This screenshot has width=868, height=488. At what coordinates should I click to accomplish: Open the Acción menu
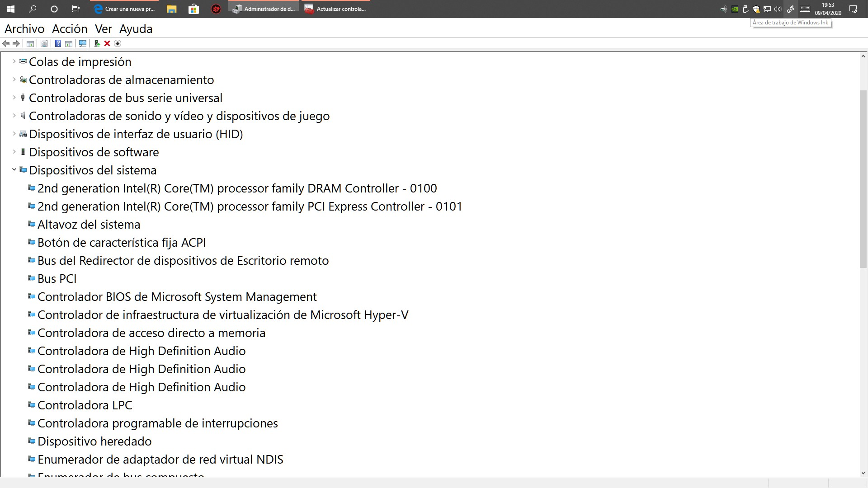[70, 29]
